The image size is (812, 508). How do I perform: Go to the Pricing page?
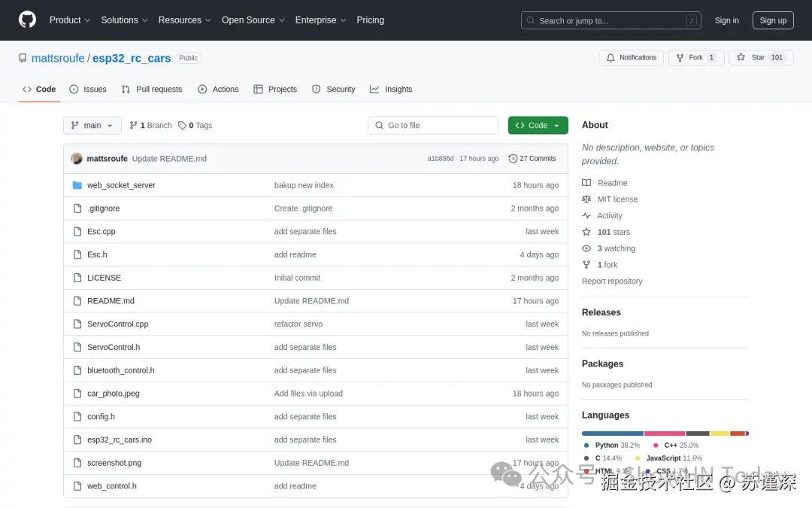[x=370, y=20]
